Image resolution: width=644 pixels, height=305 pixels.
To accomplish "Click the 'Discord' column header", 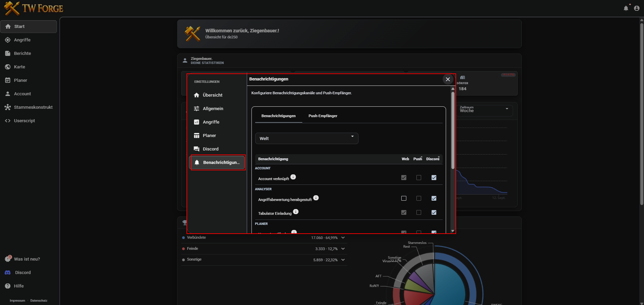I will click(433, 159).
